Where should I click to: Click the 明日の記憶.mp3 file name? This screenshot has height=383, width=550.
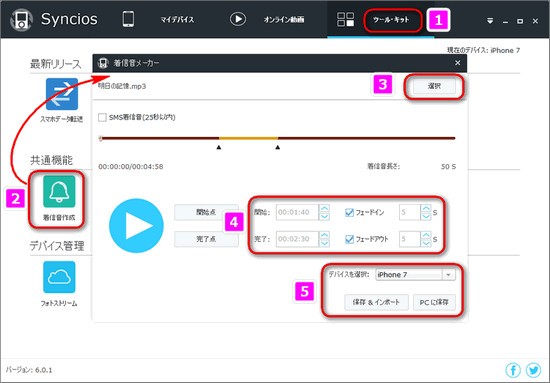122,86
